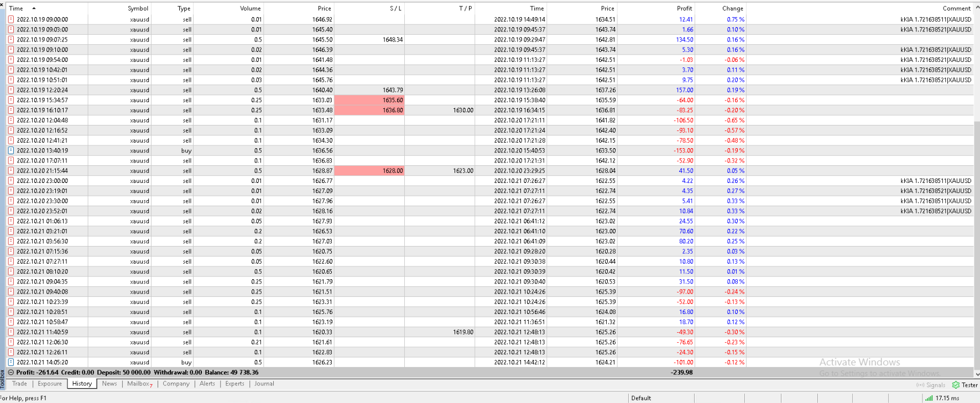Click the sell icon of the 2022.10.21 03:56:30 trade
The image size is (980, 403).
(11, 242)
